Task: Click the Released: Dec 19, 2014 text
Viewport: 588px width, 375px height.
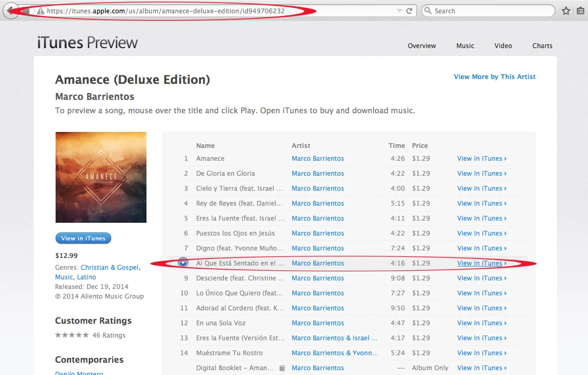Action: (x=91, y=287)
